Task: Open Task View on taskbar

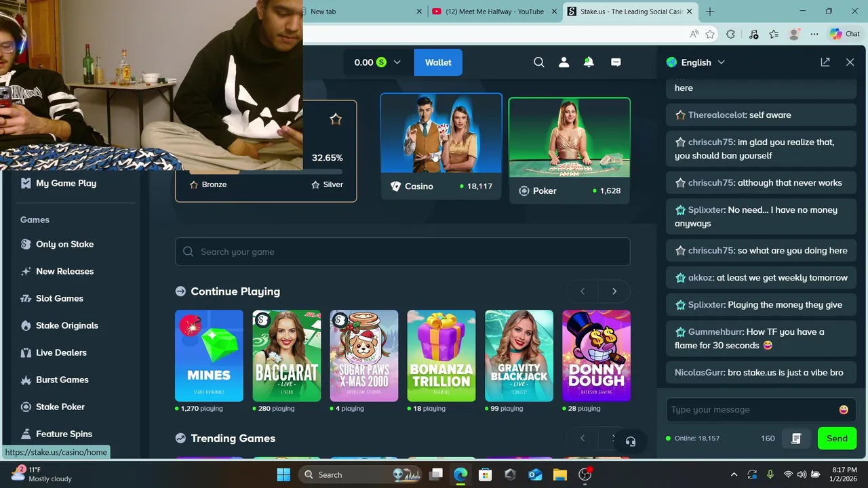Action: 436,474
